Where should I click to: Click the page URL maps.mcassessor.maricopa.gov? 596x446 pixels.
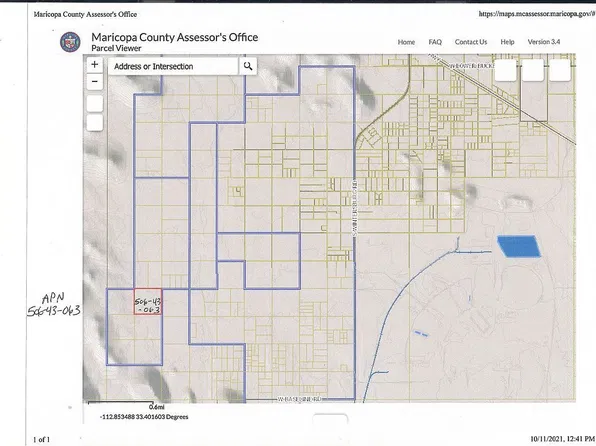pos(537,14)
